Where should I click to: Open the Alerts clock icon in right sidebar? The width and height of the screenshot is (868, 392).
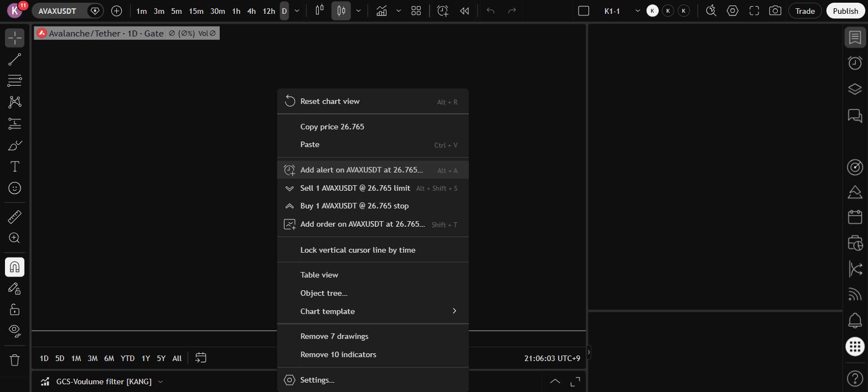(855, 63)
